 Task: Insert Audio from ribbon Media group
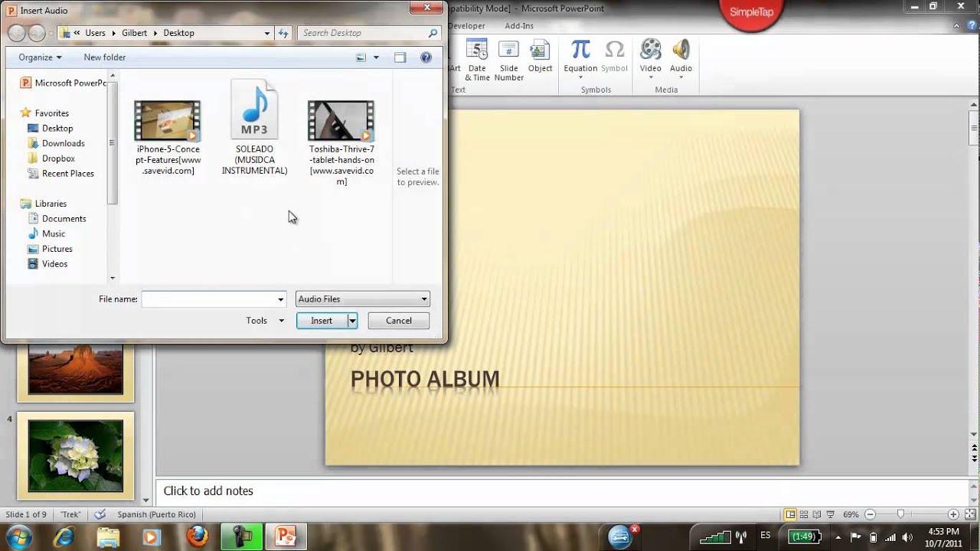(x=681, y=59)
